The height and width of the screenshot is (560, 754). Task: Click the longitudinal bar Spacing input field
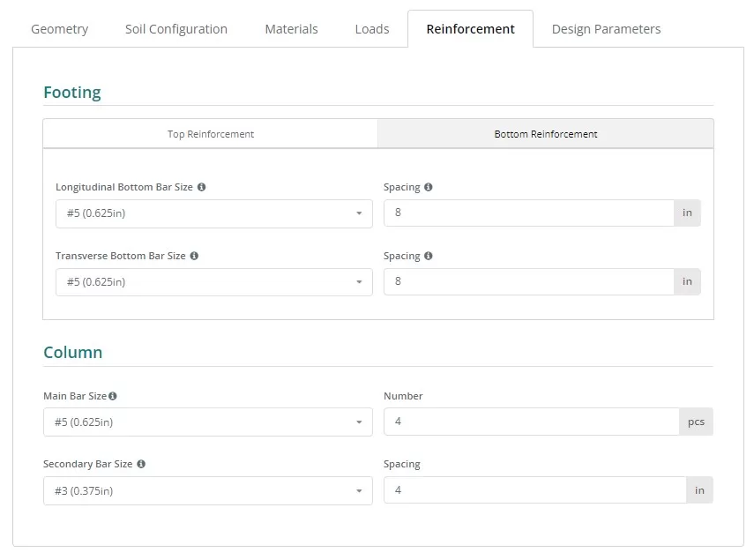529,213
